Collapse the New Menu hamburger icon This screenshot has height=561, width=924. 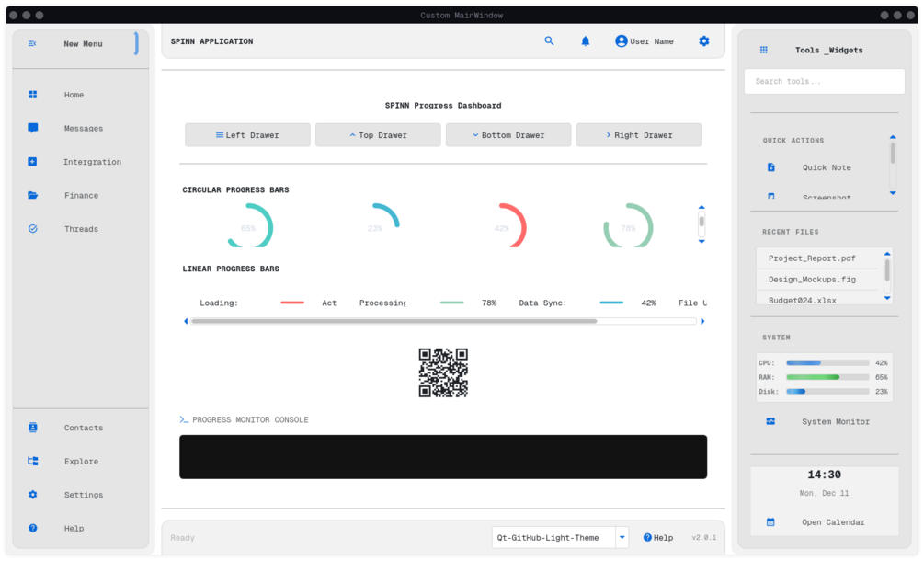(32, 43)
